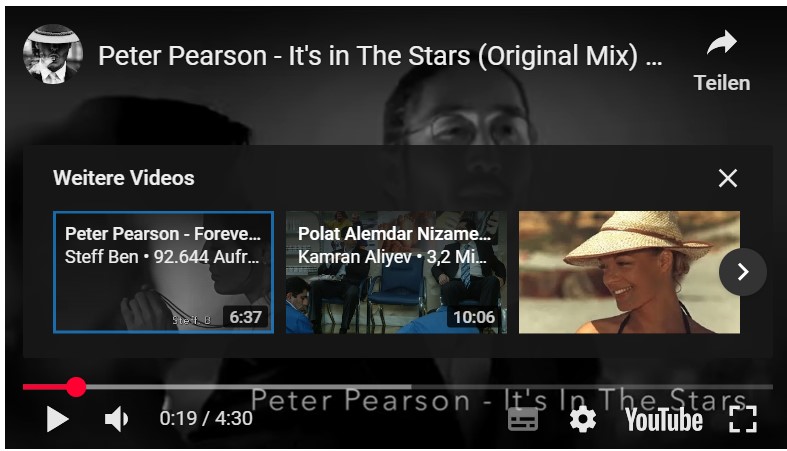787x451 pixels.
Task: Select the woman with straw hat thumbnail
Action: point(629,272)
